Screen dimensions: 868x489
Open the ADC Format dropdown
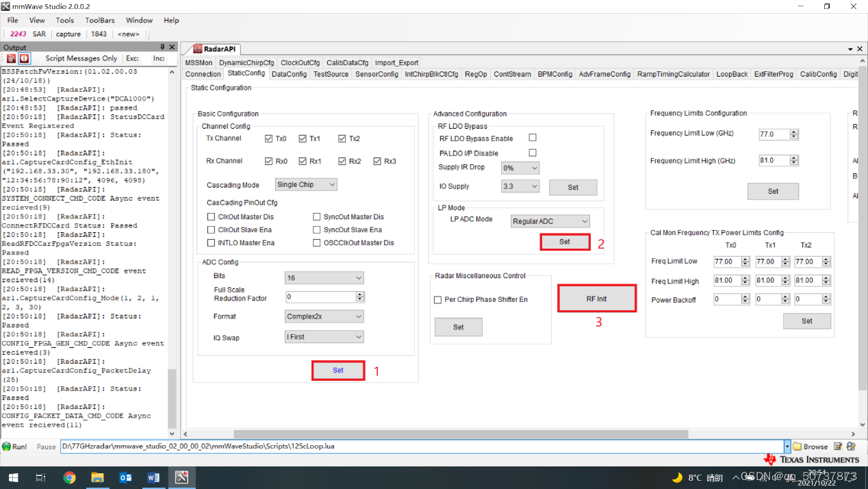tap(324, 316)
